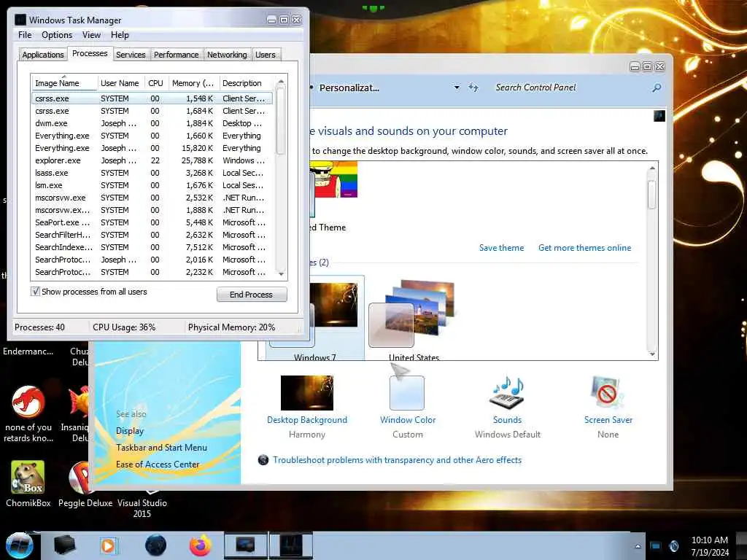Sort processes by CPU column
747x560 pixels.
click(155, 83)
